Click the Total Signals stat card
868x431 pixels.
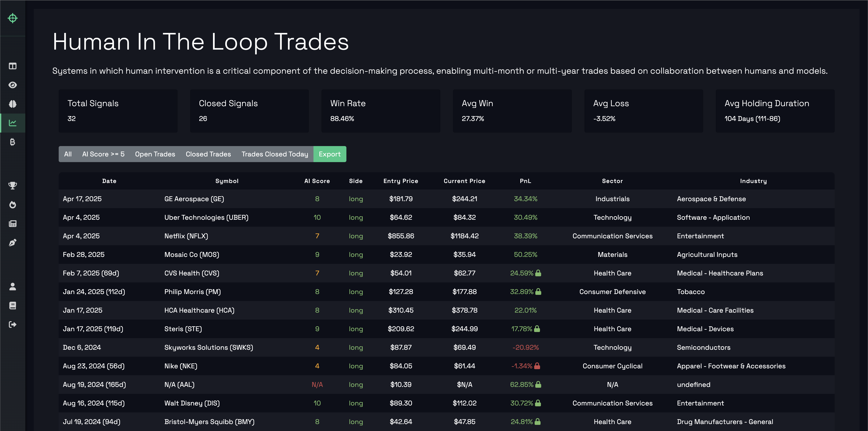118,111
